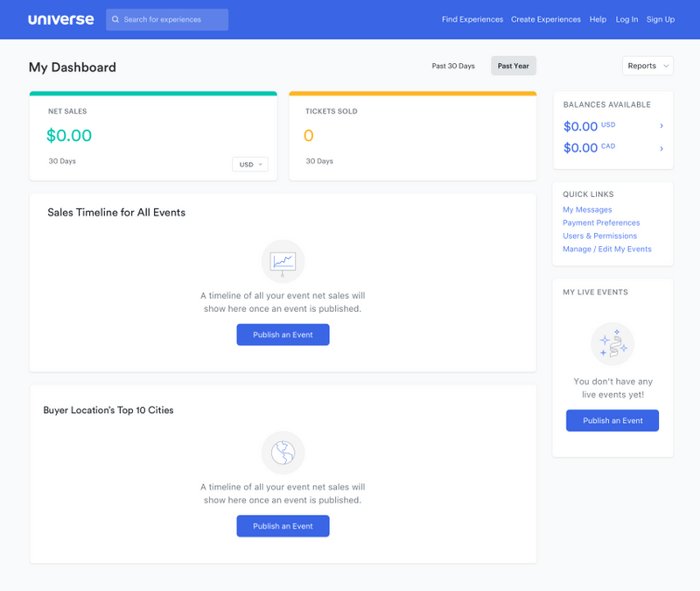Screen dimensions: 700x591
Task: Open Create Experiences in the navigation
Action: [x=546, y=18]
